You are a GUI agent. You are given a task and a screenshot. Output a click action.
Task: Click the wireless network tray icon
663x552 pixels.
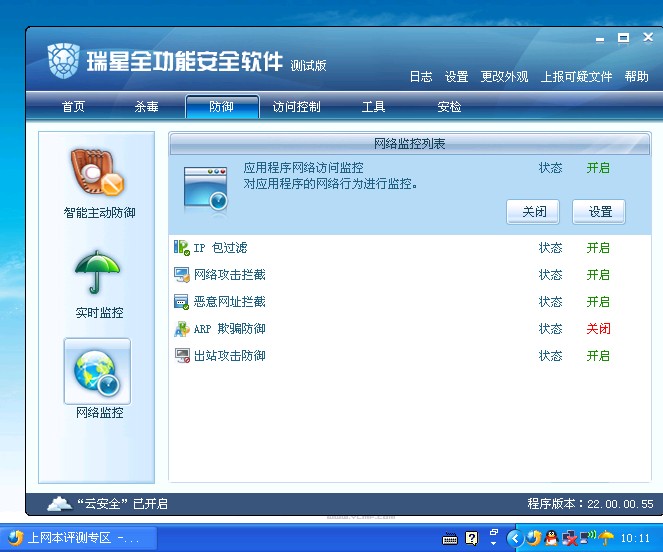588,538
